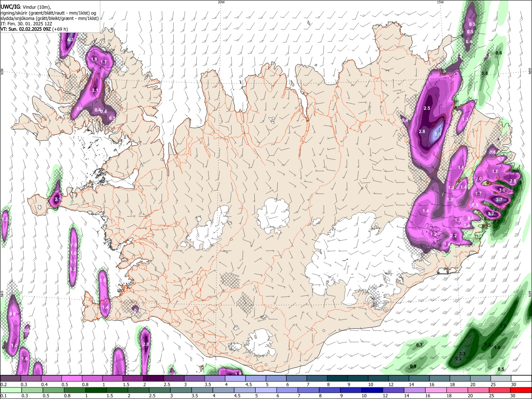Click the "rigning/skúrir" legend description line
This screenshot has width=532, height=399.
(48, 13)
